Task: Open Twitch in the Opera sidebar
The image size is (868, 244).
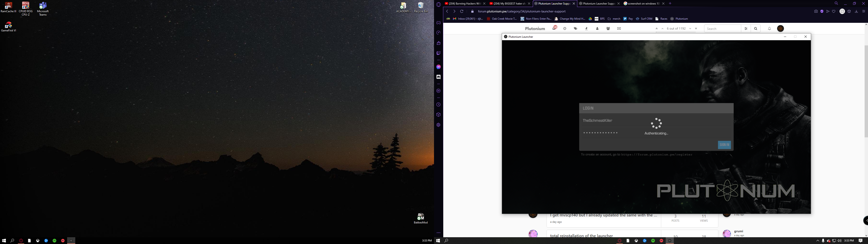Action: (x=438, y=53)
